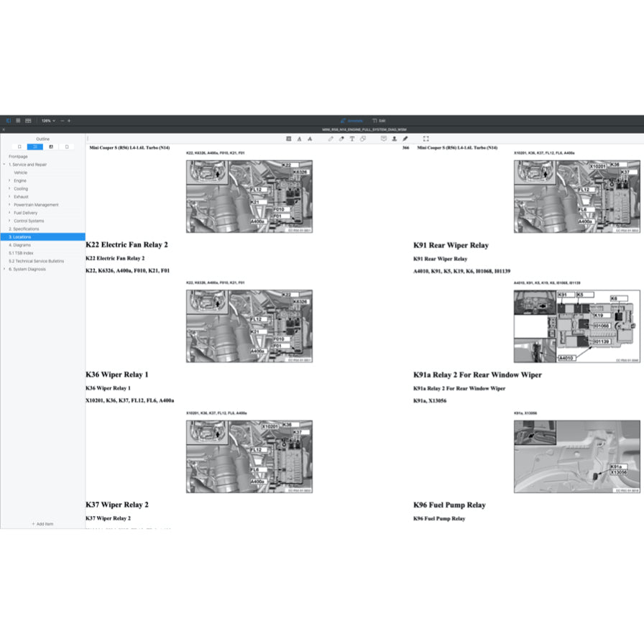Expand the Engine outline section

pyautogui.click(x=9, y=180)
